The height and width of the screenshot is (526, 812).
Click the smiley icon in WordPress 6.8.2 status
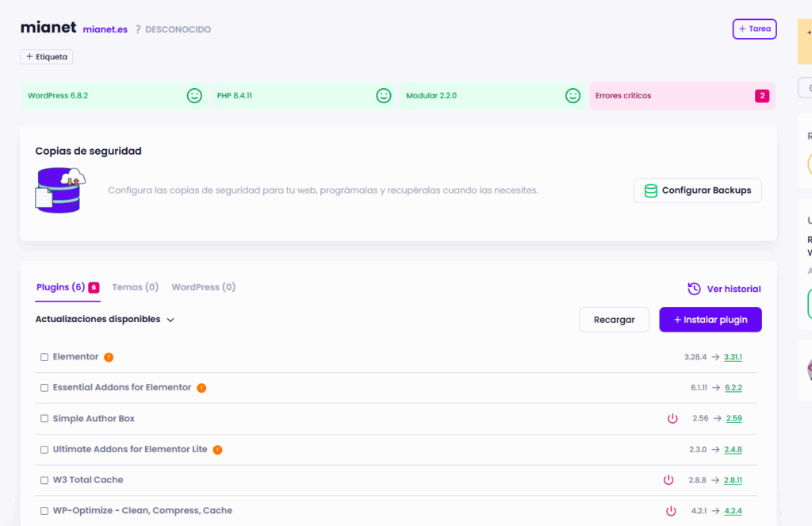click(x=194, y=95)
